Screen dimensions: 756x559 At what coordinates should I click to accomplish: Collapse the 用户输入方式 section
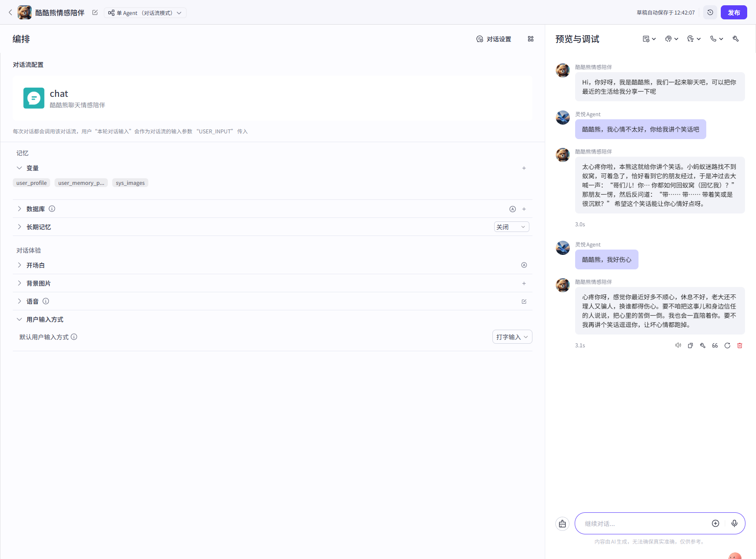19,319
